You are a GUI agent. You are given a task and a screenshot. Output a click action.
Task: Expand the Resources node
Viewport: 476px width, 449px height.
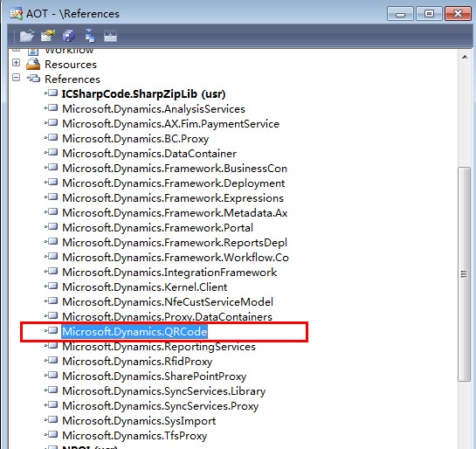tap(16, 63)
